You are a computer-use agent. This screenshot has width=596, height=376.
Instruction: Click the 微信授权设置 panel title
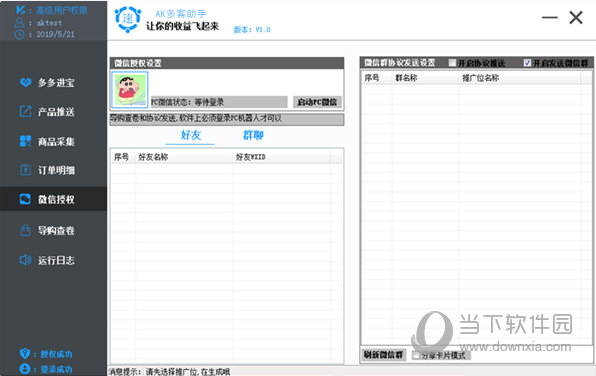[138, 63]
